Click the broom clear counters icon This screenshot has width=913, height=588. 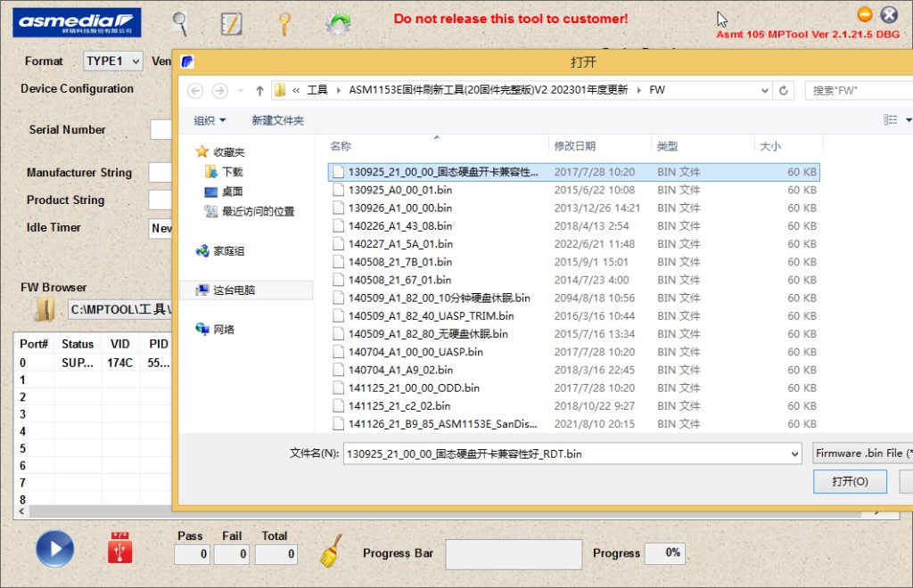coord(331,551)
